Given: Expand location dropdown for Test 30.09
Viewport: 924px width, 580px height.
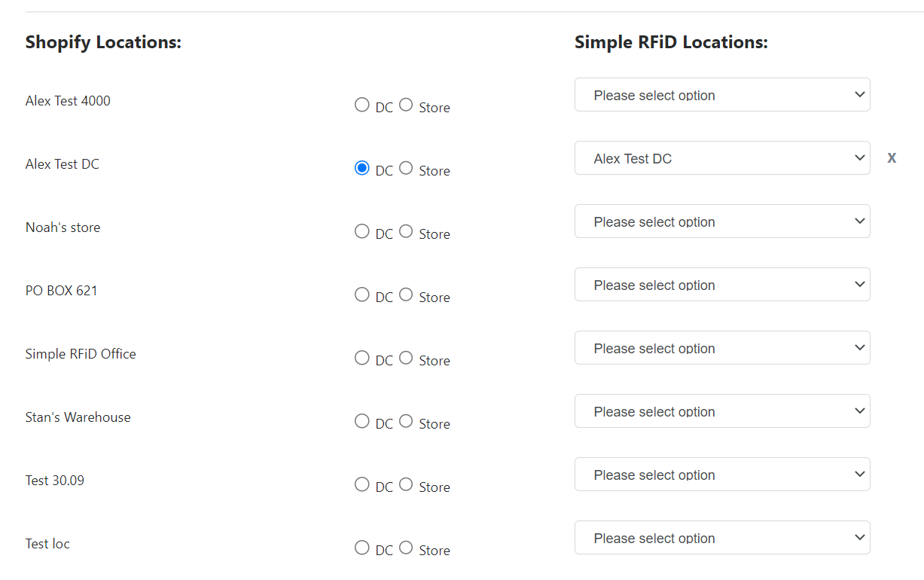Looking at the screenshot, I should click(722, 475).
